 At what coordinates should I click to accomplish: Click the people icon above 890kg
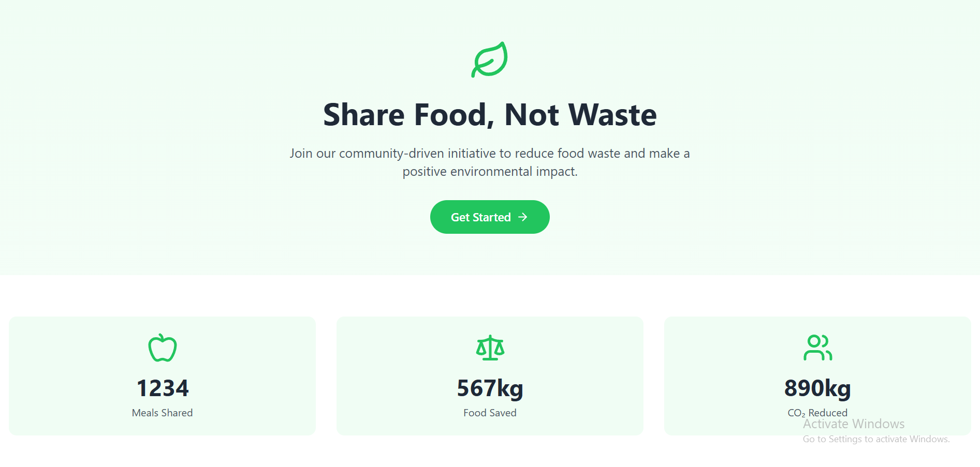coord(818,348)
